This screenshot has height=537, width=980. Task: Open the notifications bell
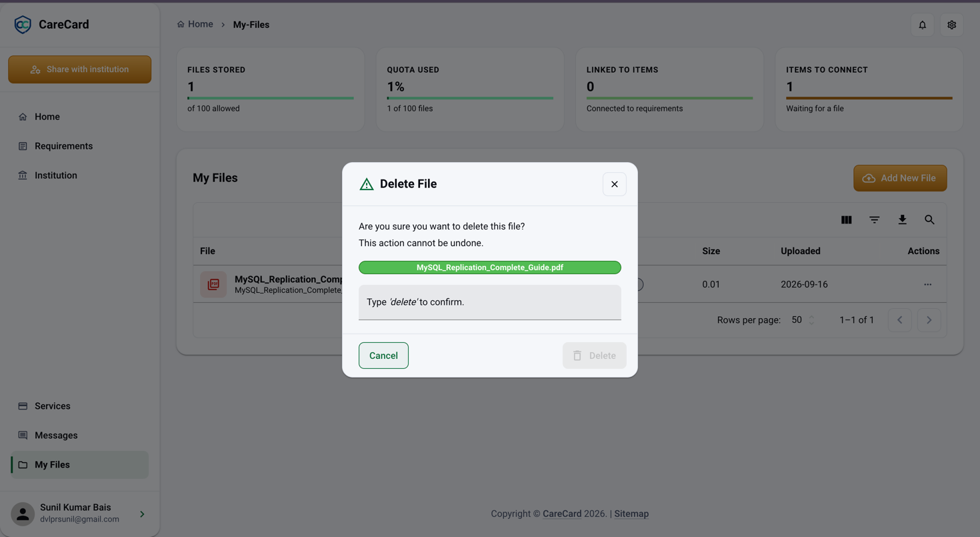[923, 25]
